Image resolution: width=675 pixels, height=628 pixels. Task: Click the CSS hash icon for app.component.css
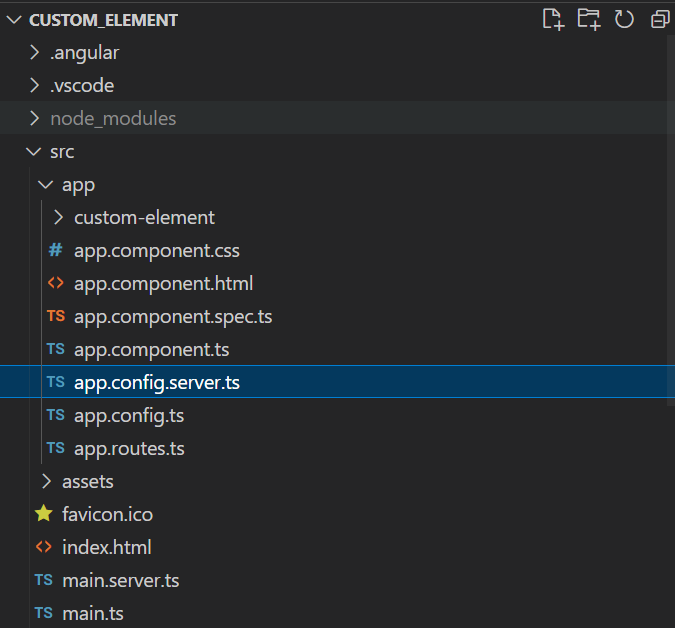point(55,250)
